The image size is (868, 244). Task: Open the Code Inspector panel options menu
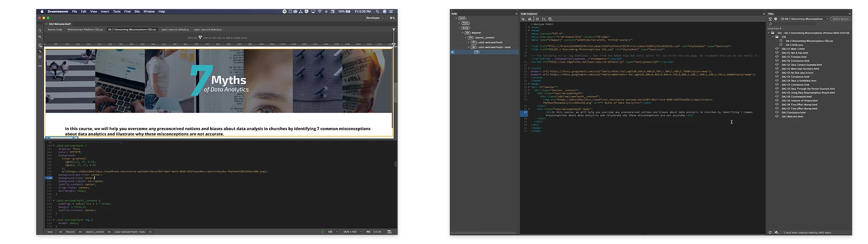pyautogui.click(x=764, y=14)
